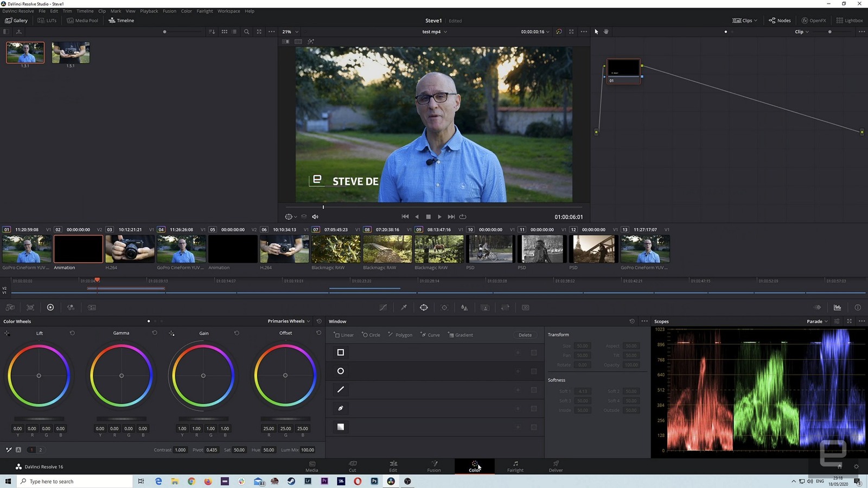Toggle the Nodes editor panel
The image size is (868, 488).
pos(780,21)
